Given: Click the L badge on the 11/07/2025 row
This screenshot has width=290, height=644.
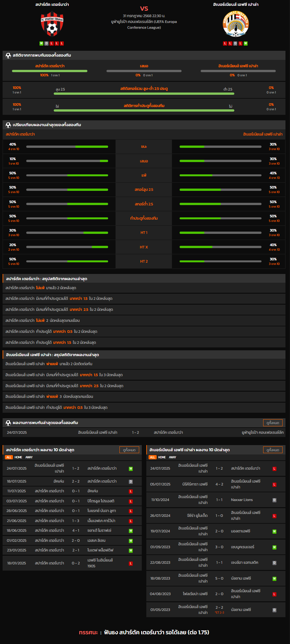Looking at the screenshot, I should 131,491.
